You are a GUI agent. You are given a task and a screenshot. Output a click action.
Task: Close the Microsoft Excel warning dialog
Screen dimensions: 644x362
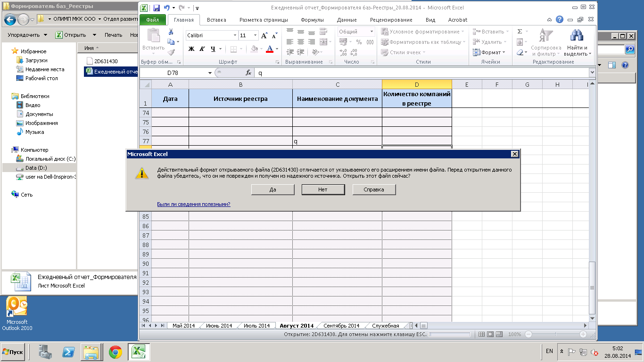(514, 154)
